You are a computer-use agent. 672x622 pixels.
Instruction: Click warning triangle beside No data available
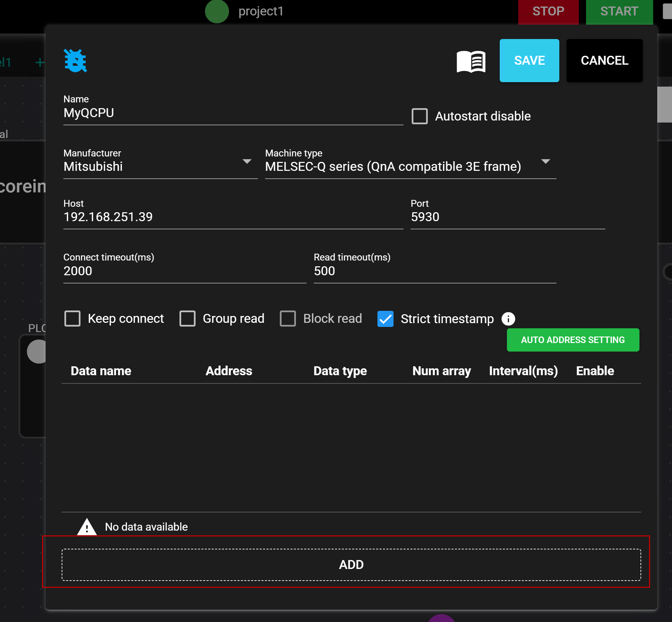(87, 527)
